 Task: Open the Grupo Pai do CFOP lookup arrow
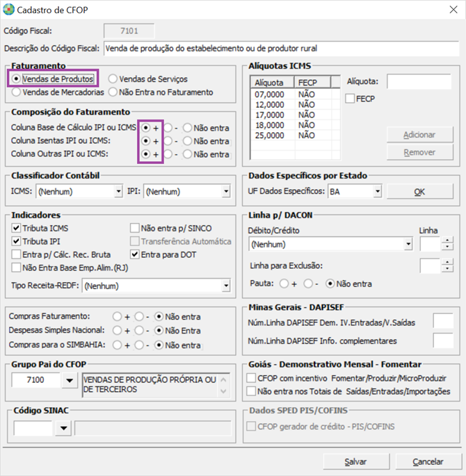[x=69, y=380]
